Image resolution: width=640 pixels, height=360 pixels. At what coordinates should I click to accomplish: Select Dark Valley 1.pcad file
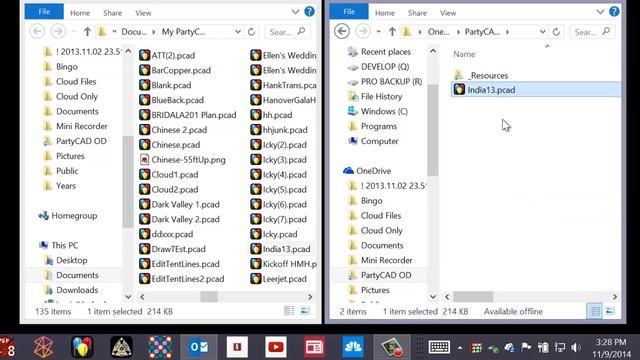coord(180,204)
